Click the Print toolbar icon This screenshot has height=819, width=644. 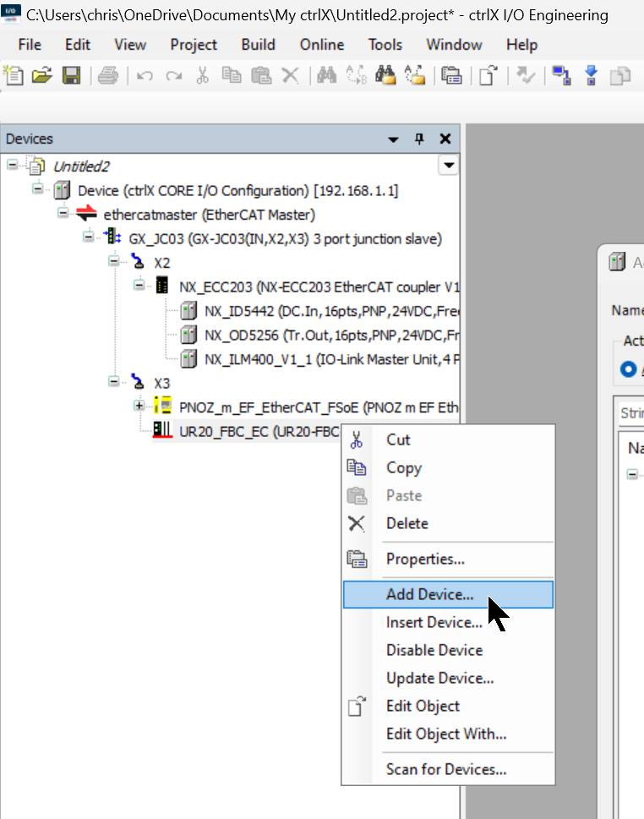[108, 76]
